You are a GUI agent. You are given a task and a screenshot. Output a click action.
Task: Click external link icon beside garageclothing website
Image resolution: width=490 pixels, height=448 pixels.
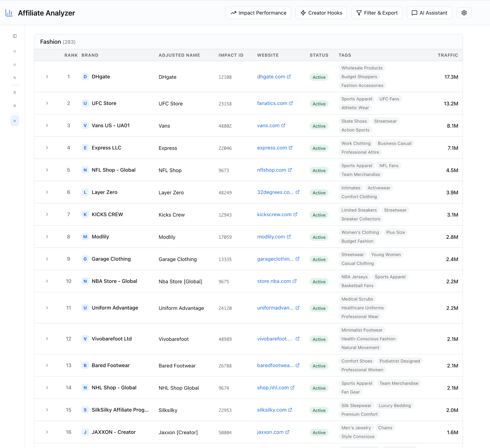click(297, 259)
